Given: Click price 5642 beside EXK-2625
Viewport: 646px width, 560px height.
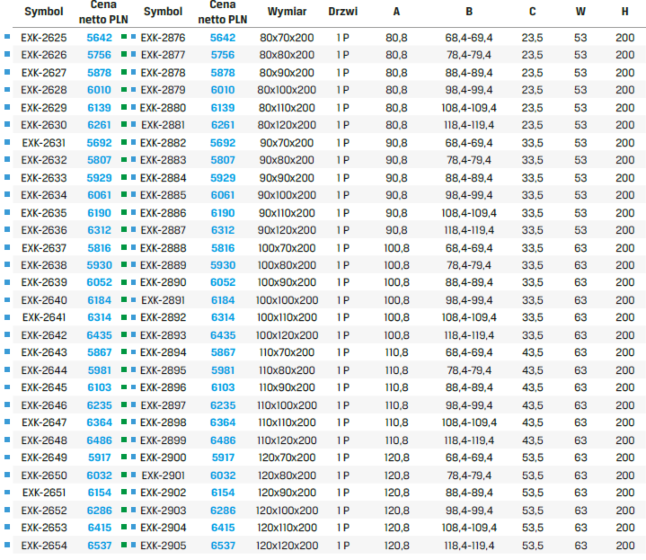Looking at the screenshot, I should point(99,38).
